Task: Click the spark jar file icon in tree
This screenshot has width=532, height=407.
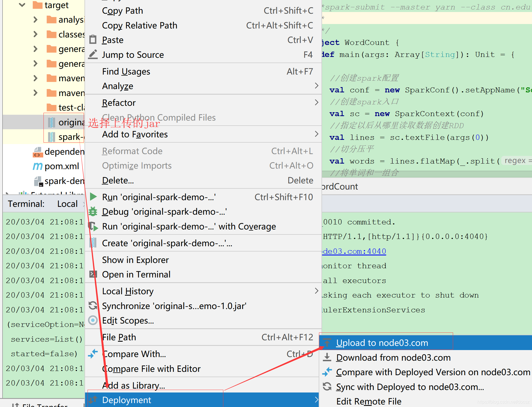Action: point(51,137)
